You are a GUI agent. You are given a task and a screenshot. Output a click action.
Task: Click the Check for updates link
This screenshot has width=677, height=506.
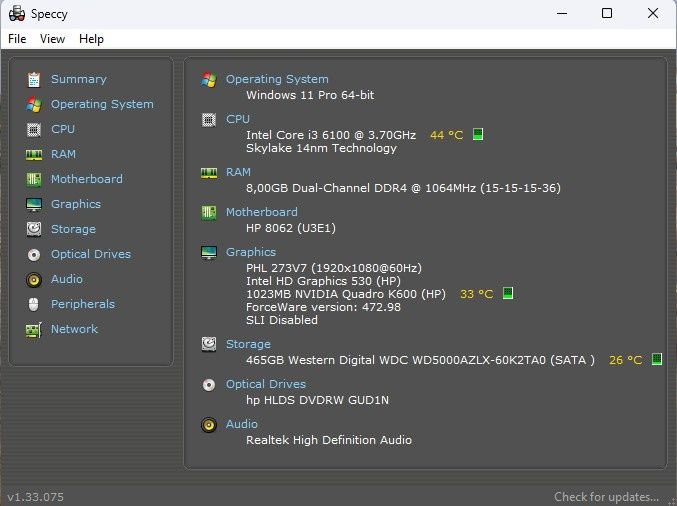coord(606,497)
